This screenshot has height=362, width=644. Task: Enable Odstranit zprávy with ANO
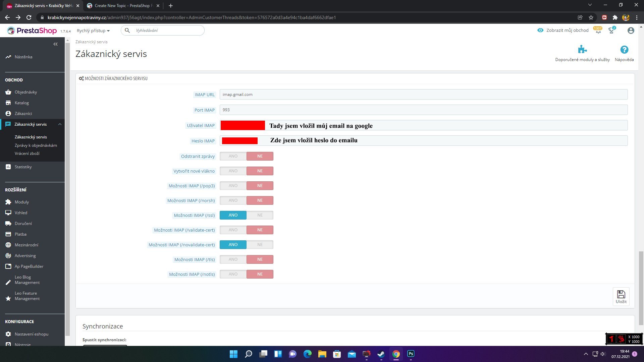click(233, 156)
